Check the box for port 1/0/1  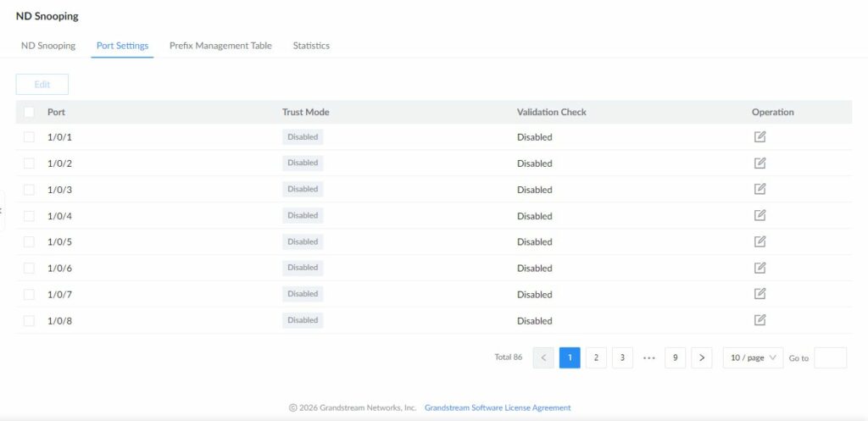point(29,136)
